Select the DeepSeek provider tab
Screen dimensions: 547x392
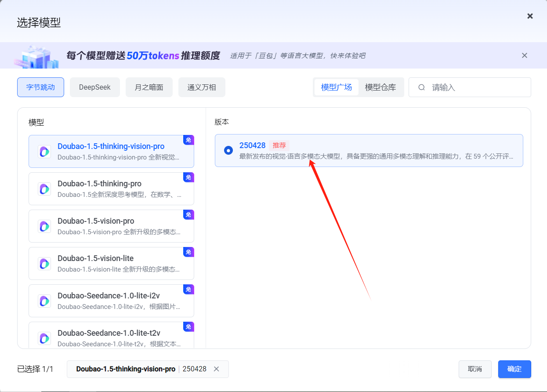[95, 87]
